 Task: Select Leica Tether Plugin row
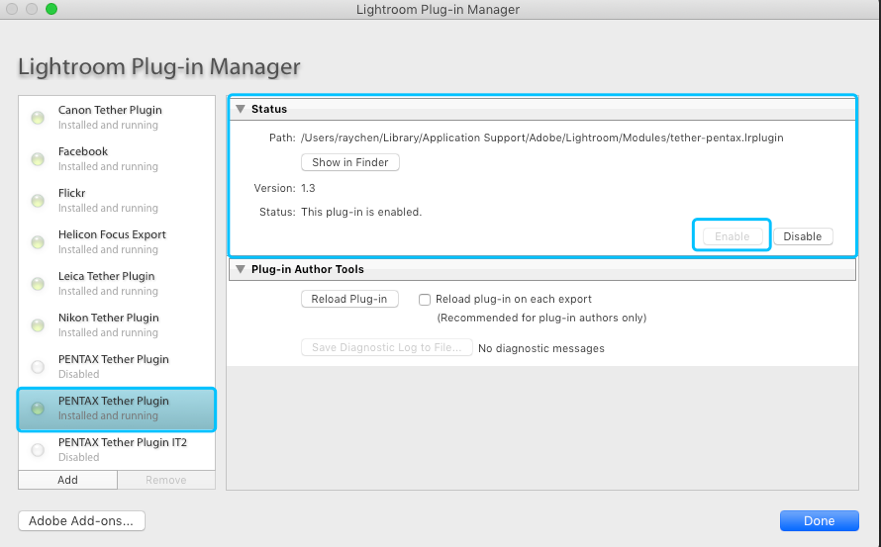(117, 284)
